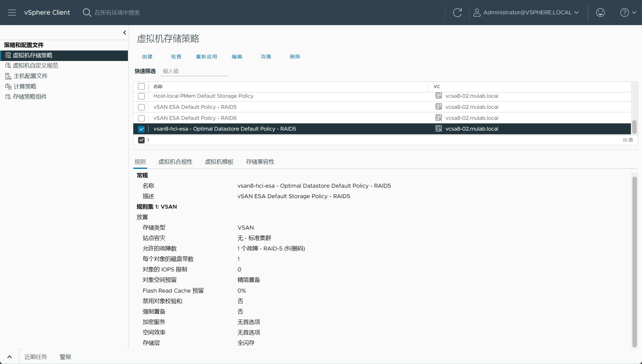Expand the bottom recent tasks panel arrow
The width and height of the screenshot is (642, 364).
coord(10,357)
